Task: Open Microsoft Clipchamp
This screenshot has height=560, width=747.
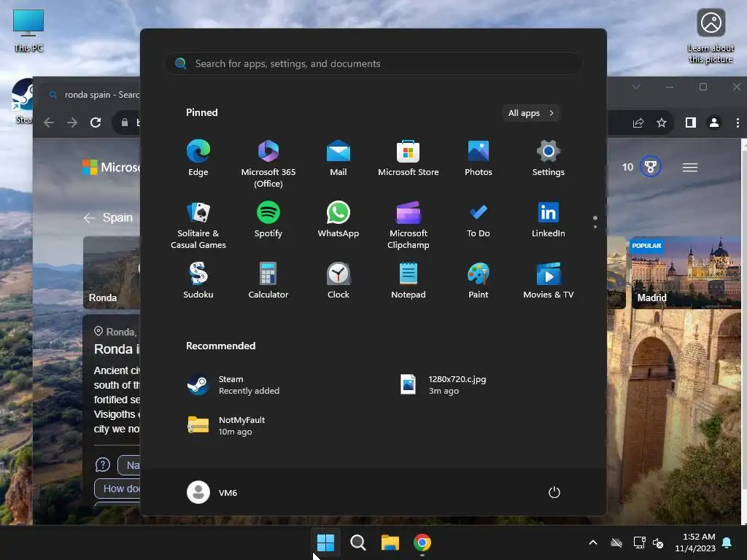Action: click(409, 225)
